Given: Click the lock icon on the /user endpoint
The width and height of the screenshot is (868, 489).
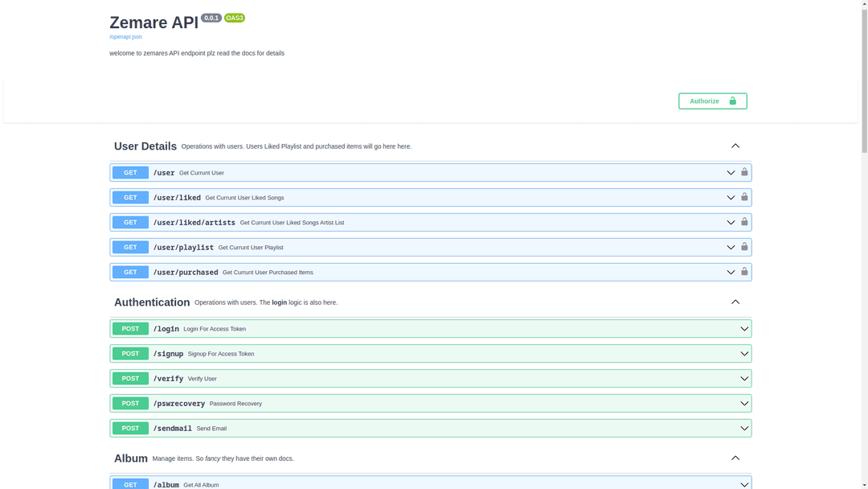Looking at the screenshot, I should point(743,172).
